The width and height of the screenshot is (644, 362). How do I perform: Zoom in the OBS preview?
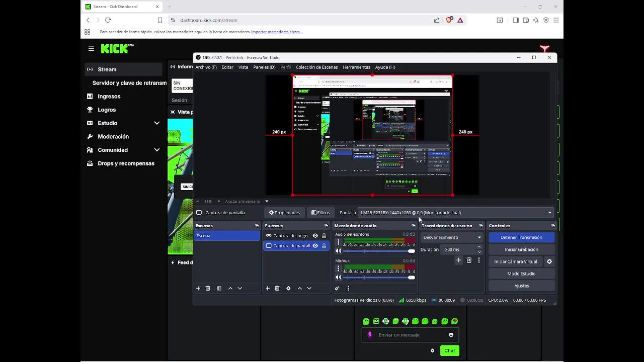(x=219, y=201)
